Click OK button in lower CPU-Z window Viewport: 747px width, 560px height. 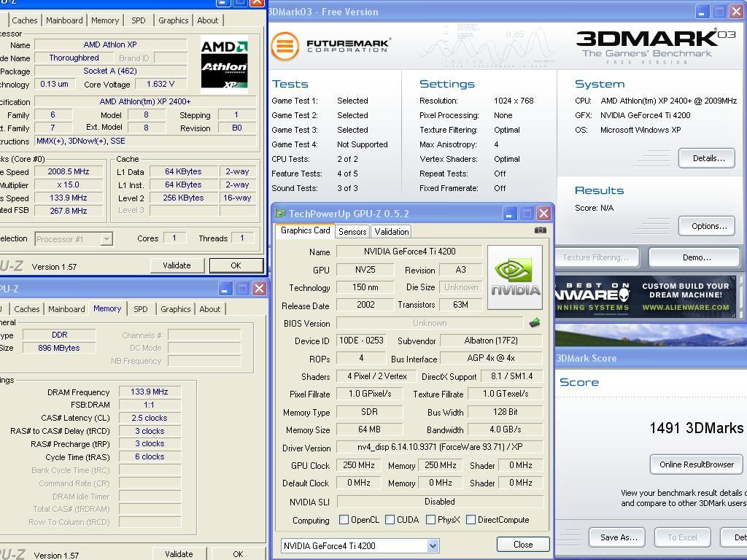(x=239, y=554)
